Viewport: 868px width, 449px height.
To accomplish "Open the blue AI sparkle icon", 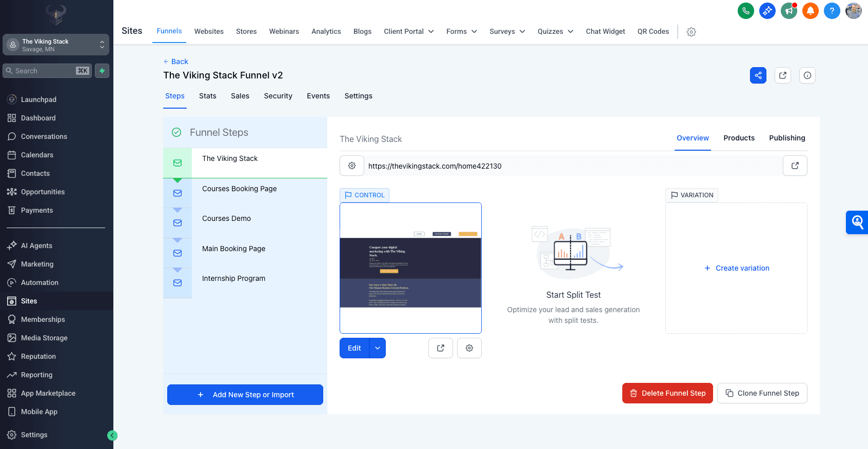I will tap(767, 11).
